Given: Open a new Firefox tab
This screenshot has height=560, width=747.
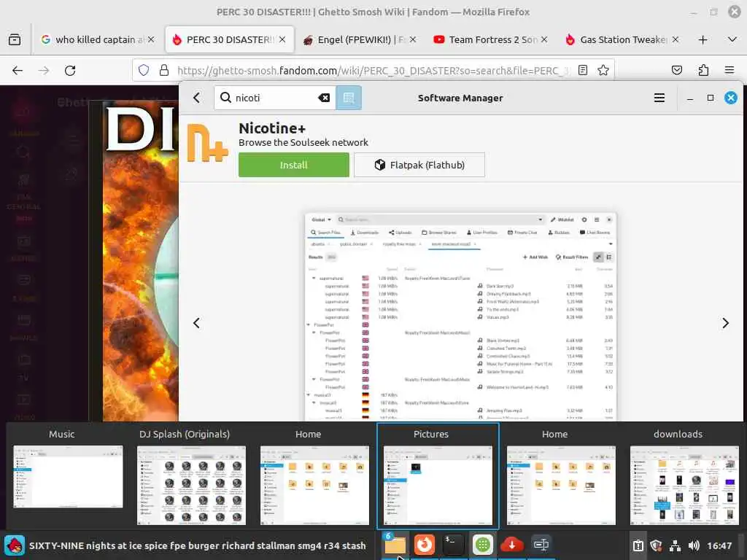Looking at the screenshot, I should [x=703, y=40].
